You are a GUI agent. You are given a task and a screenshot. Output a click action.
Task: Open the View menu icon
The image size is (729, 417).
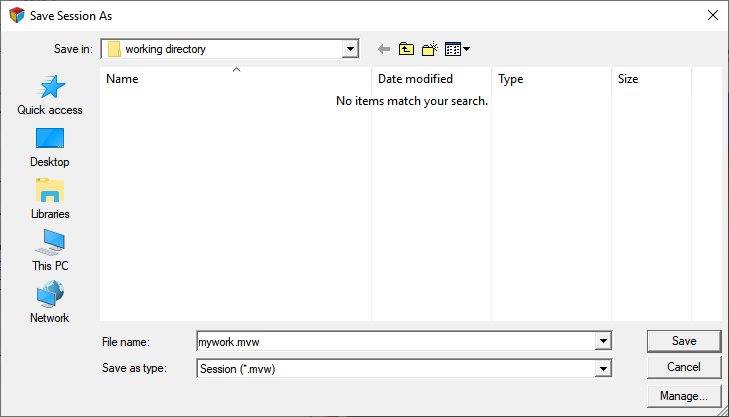click(x=457, y=49)
